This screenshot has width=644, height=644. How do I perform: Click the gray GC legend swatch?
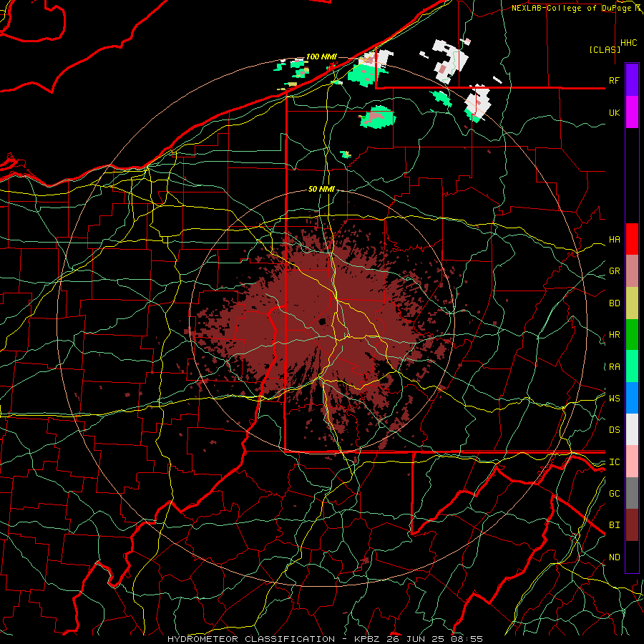tap(632, 493)
